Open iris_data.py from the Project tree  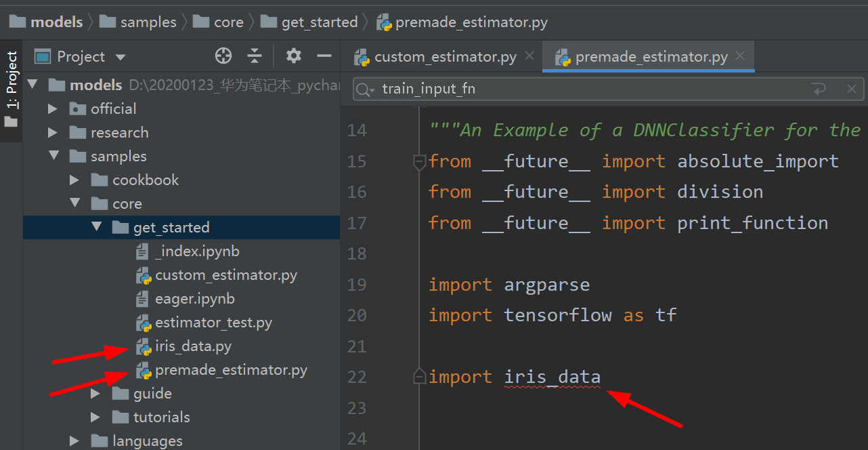(193, 346)
